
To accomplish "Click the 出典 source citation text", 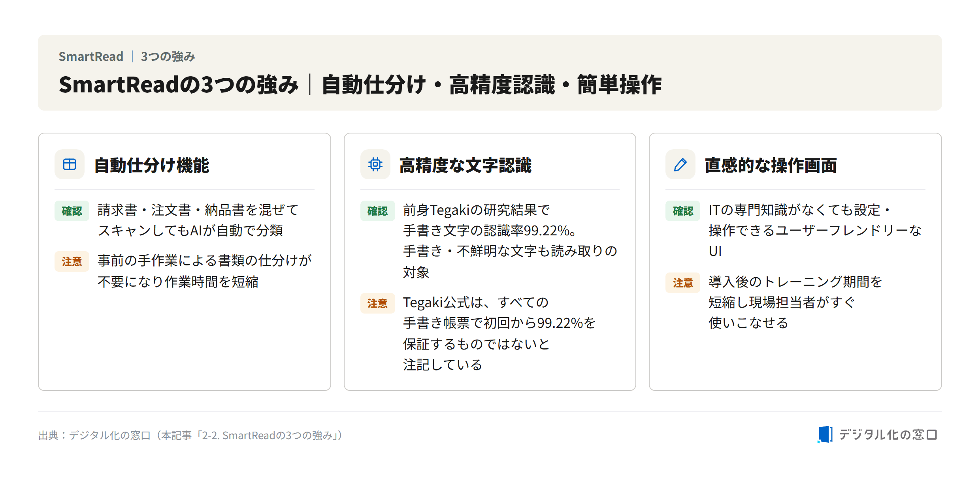I will (x=190, y=435).
